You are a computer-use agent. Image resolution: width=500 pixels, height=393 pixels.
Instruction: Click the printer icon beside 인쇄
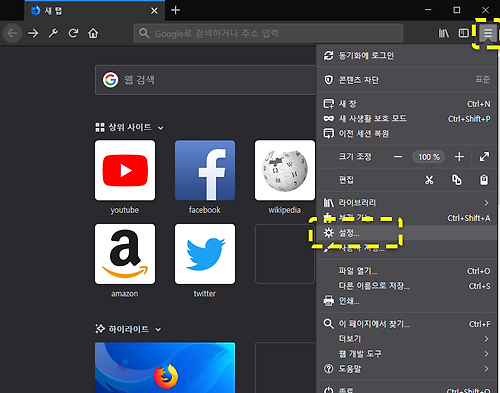click(328, 301)
